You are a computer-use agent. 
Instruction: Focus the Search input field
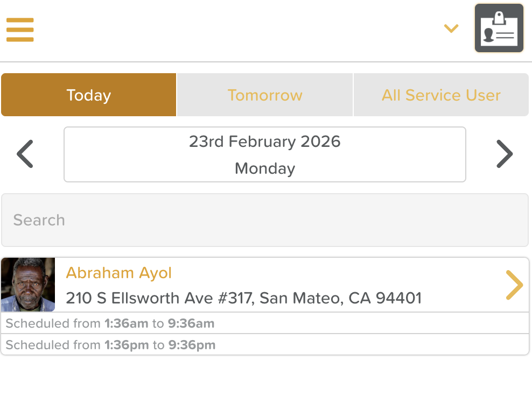265,220
